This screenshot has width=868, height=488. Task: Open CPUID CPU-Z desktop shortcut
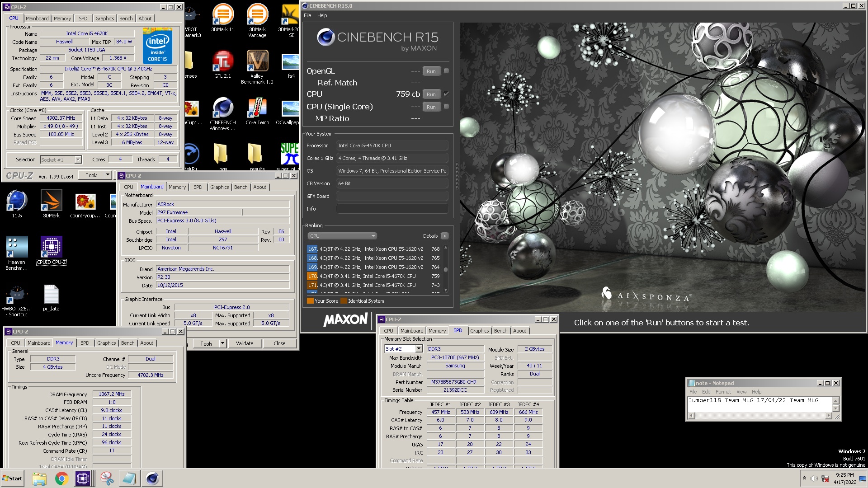51,250
